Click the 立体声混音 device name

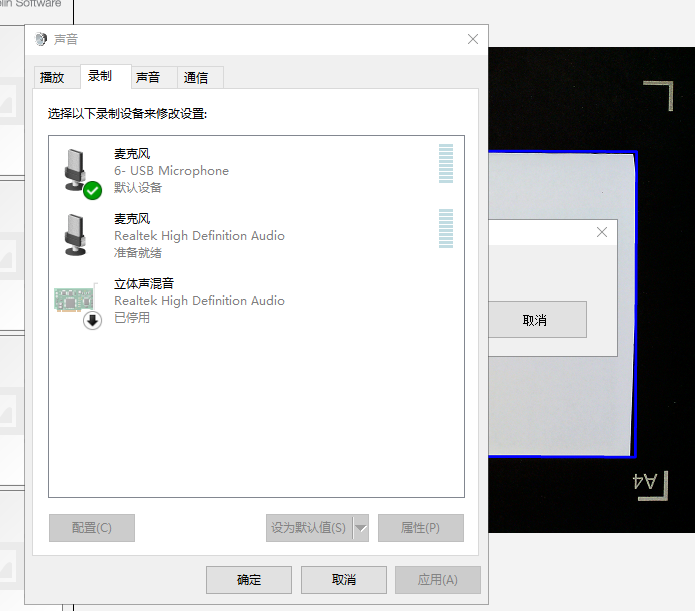pyautogui.click(x=144, y=283)
